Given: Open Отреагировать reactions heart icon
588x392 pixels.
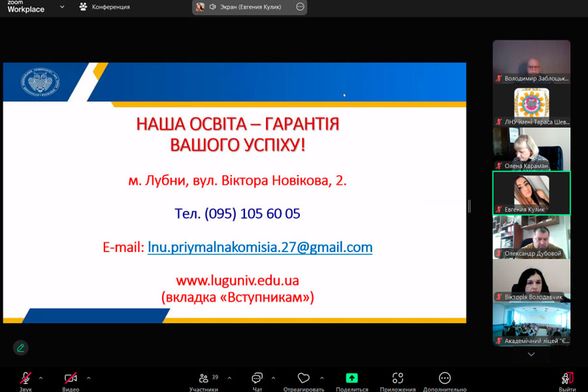Looking at the screenshot, I should 303,378.
